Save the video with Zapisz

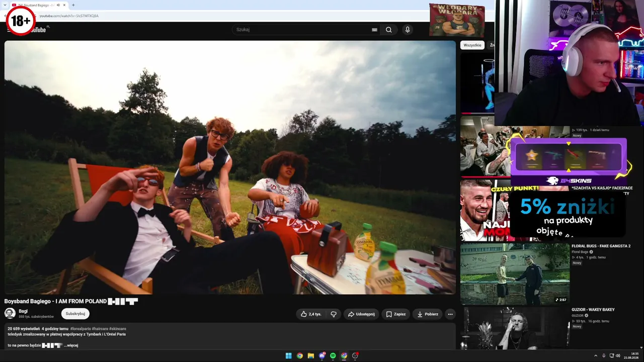pos(396,314)
